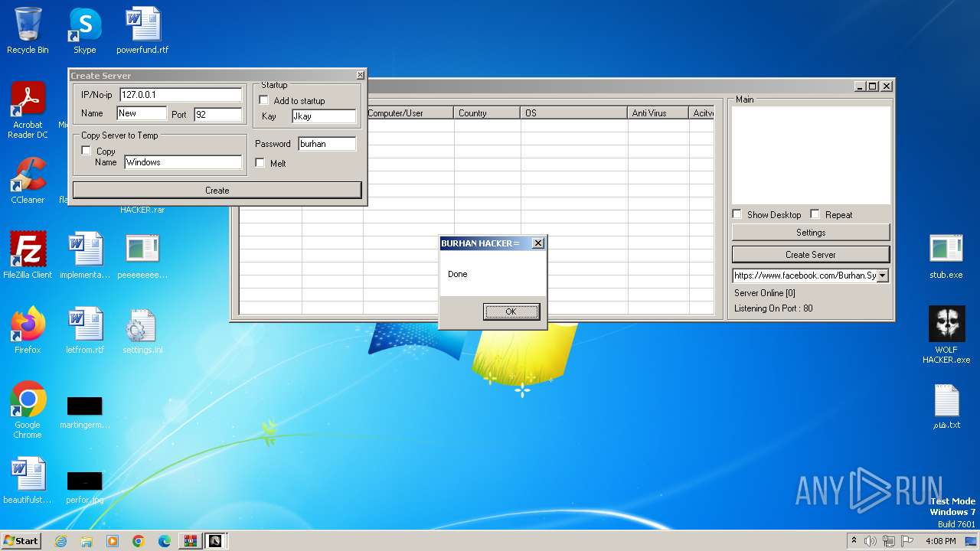The width and height of the screenshot is (980, 551).
Task: Toggle the Show Desktop checkbox
Action: click(737, 214)
